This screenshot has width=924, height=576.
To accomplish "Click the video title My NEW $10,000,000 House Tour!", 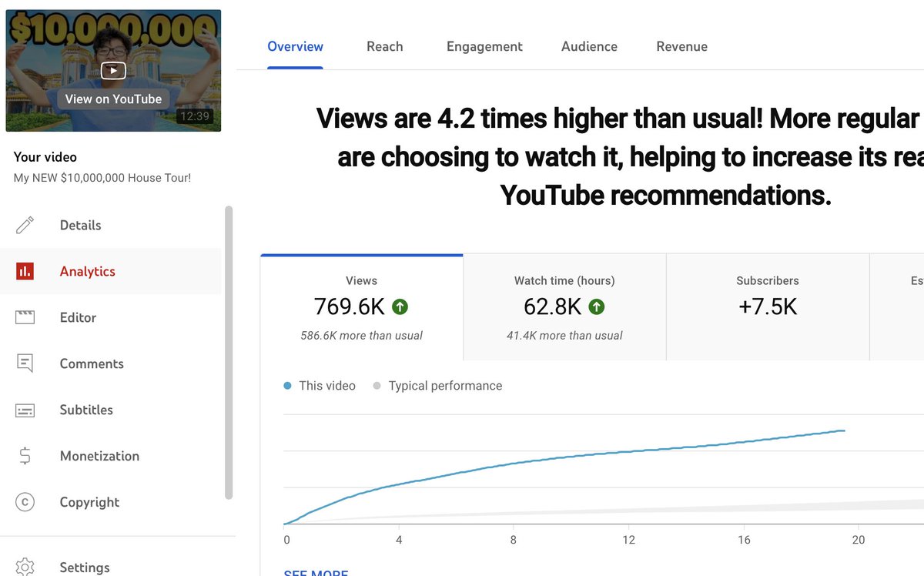I will (102, 178).
